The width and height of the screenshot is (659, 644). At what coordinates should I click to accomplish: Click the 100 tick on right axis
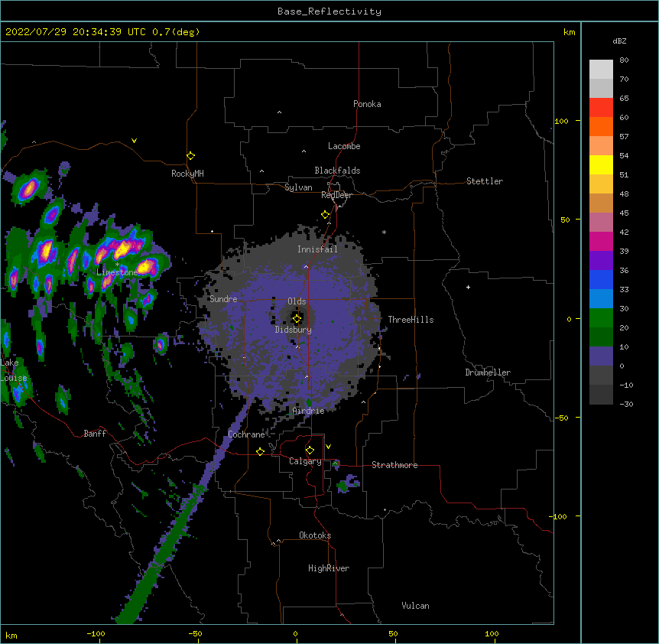[561, 121]
